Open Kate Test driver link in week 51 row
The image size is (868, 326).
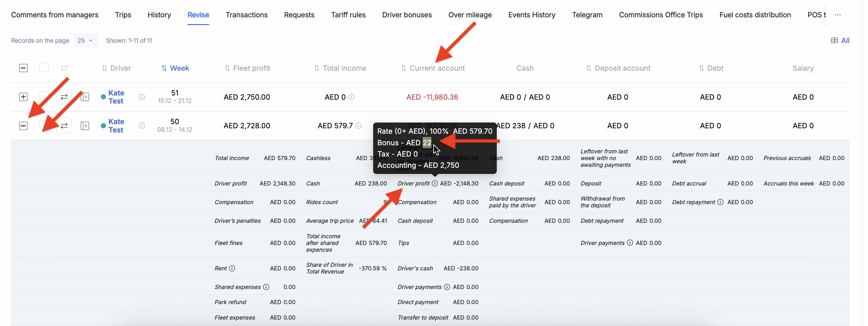[116, 97]
